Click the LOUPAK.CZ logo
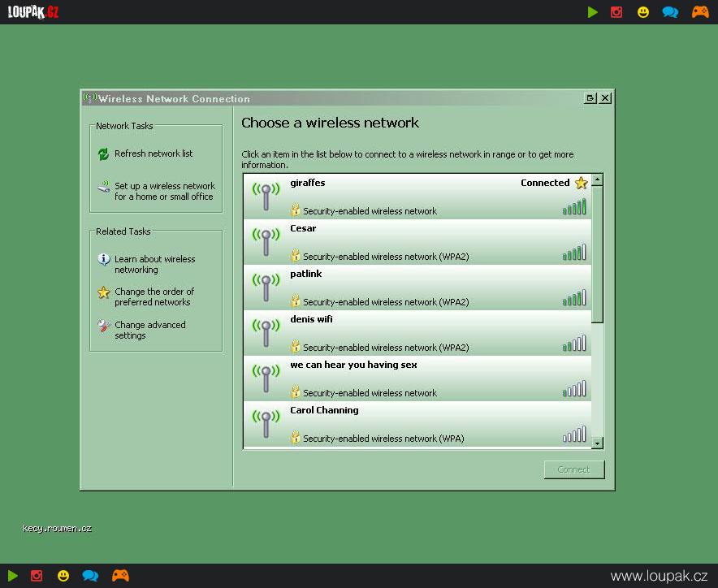The height and width of the screenshot is (588, 718). point(33,12)
